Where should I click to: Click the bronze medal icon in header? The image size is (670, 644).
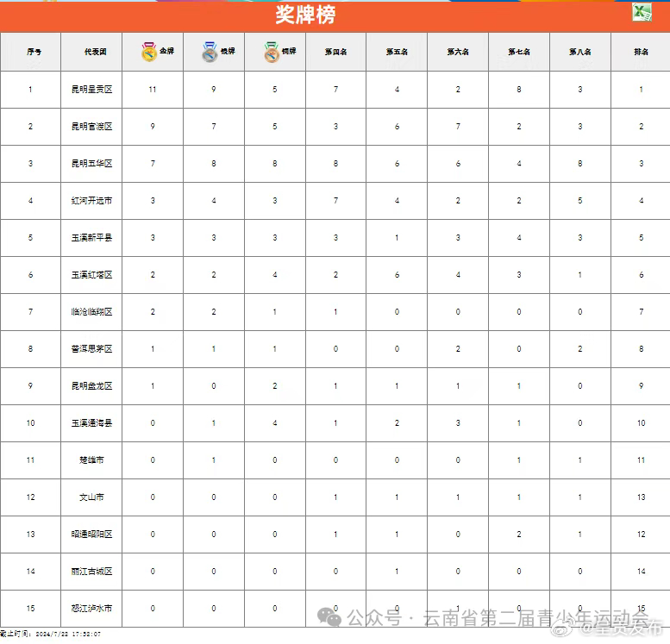[272, 52]
